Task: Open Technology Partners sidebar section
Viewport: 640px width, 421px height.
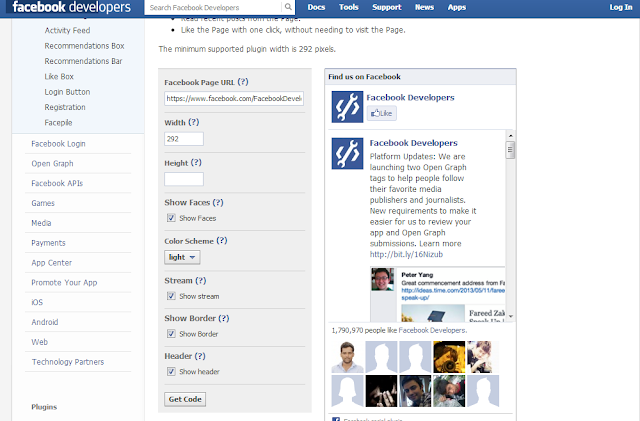Action: 68,362
